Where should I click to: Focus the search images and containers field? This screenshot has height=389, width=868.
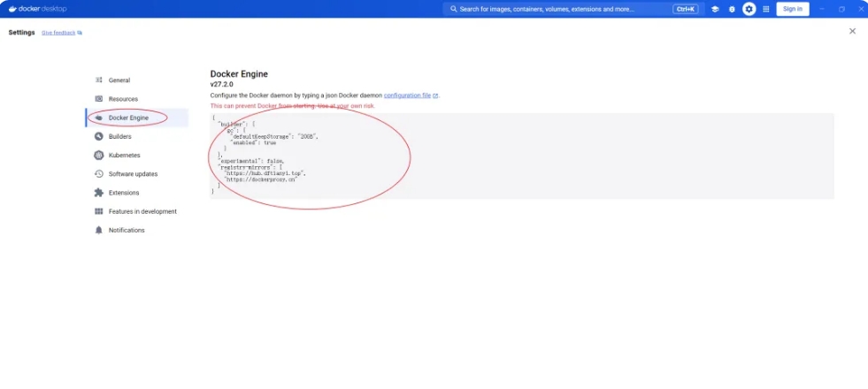pyautogui.click(x=573, y=9)
